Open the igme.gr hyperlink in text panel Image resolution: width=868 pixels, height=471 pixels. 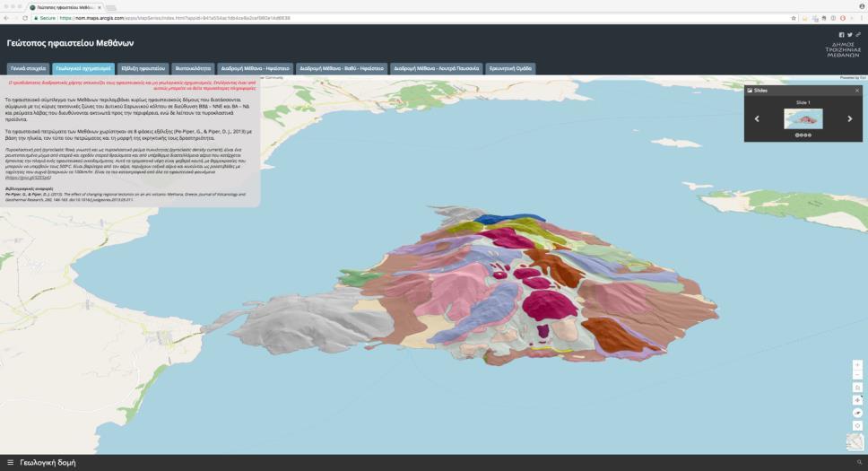point(28,178)
